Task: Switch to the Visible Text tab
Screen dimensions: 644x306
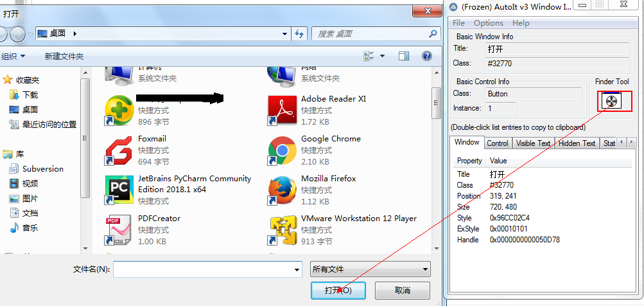Action: click(x=533, y=143)
